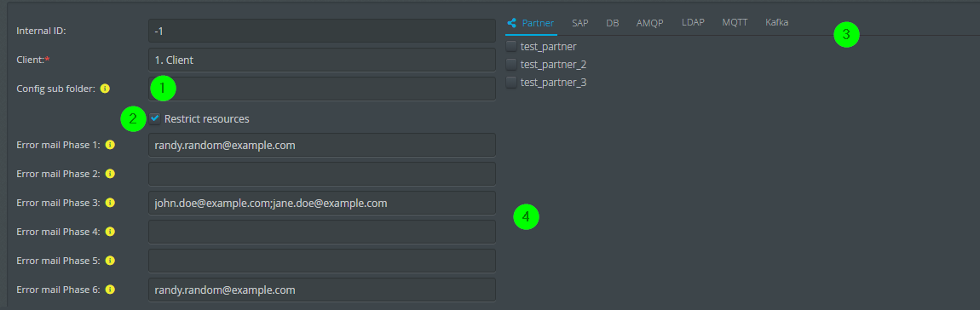Image resolution: width=980 pixels, height=310 pixels.
Task: Click info icon beside Error mail Phase 2
Action: [110, 174]
